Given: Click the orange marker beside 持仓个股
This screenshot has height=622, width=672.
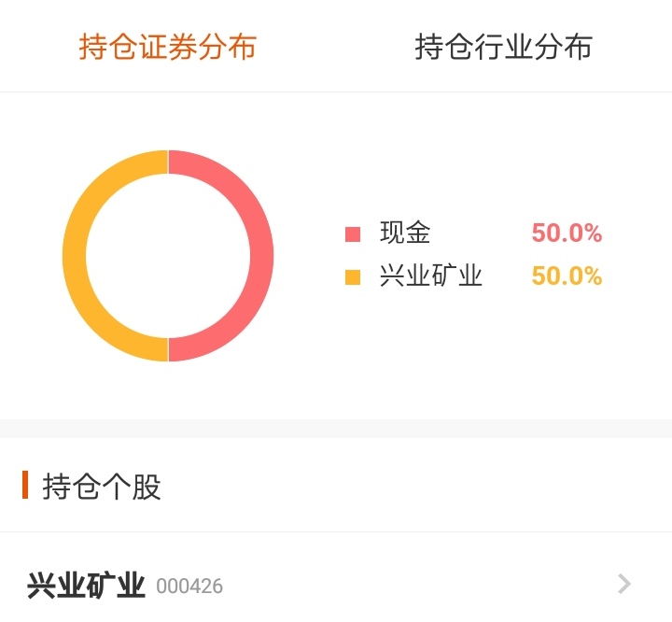Looking at the screenshot, I should click(x=25, y=485).
